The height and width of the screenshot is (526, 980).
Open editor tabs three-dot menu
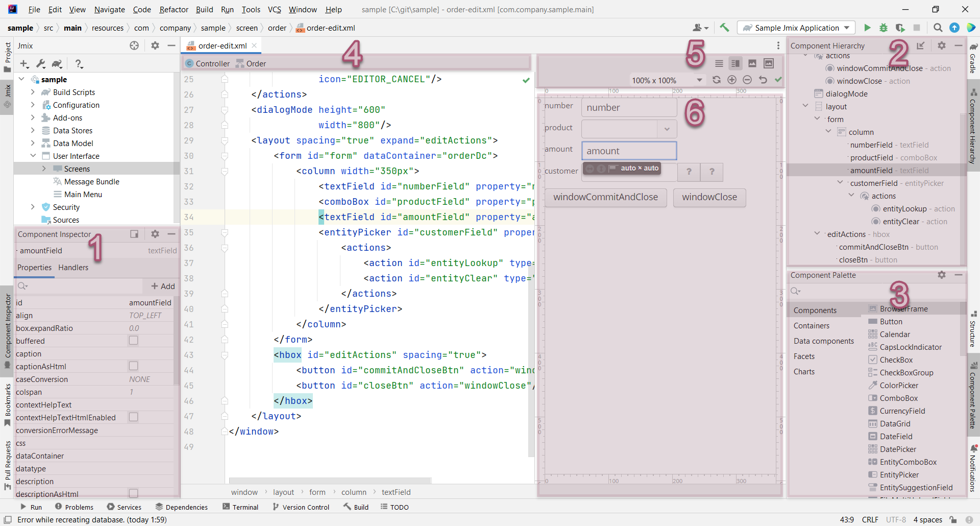778,45
